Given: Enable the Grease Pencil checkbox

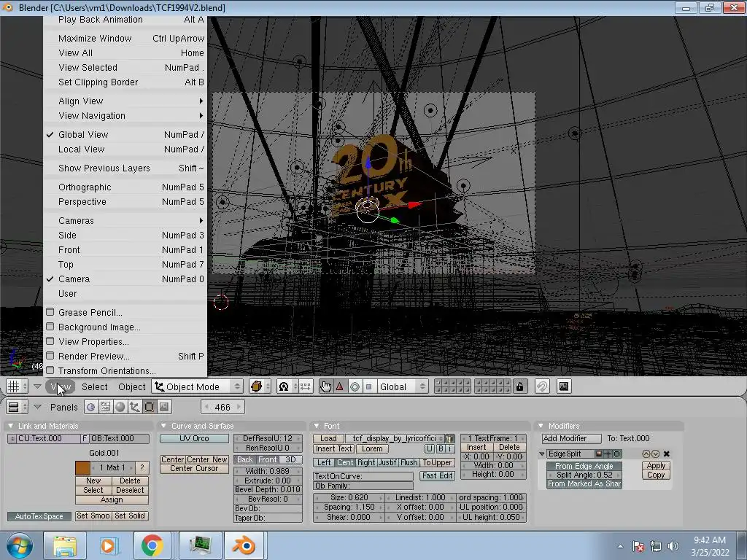Looking at the screenshot, I should click(50, 312).
